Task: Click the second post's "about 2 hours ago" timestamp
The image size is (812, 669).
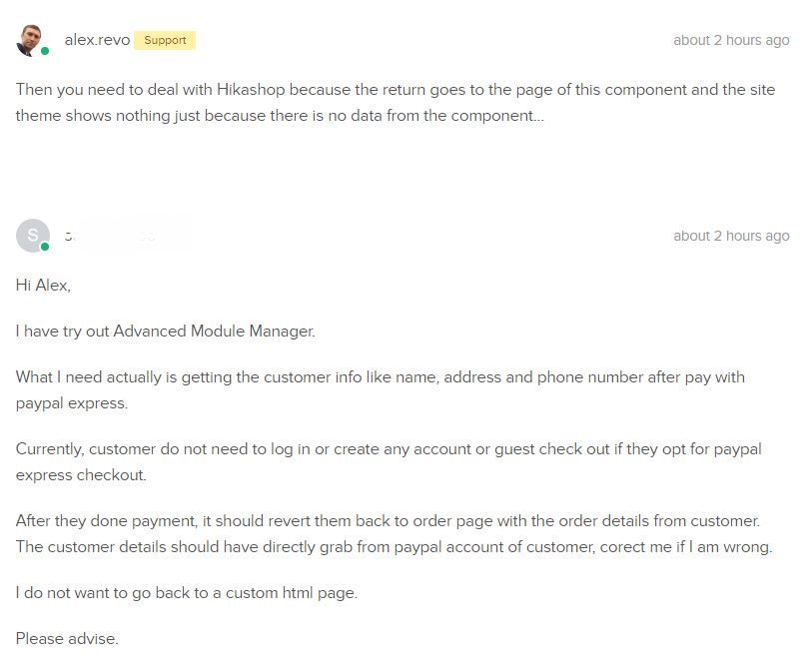Action: tap(731, 236)
